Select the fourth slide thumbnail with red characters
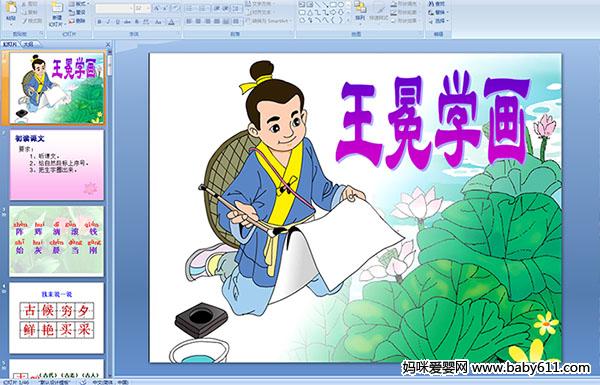 point(57,318)
